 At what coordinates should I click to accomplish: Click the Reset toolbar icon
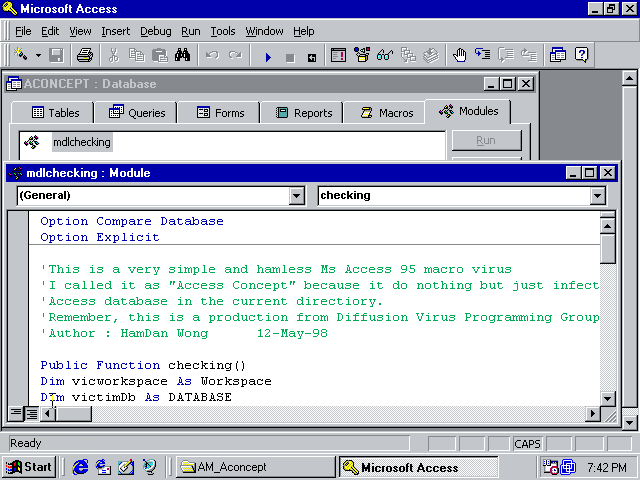tap(312, 58)
